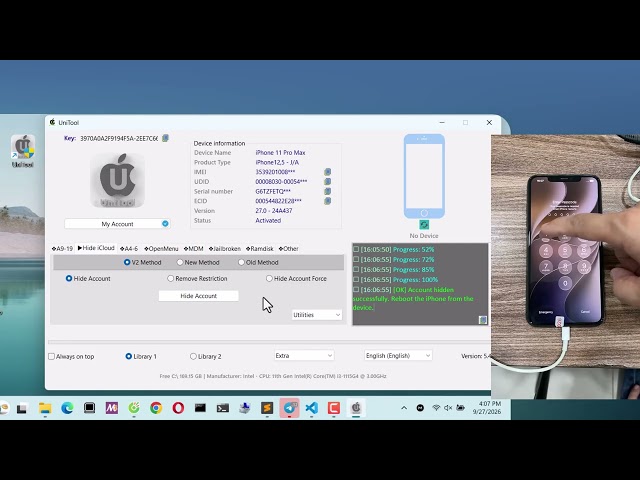Show hidden system tray icons
The height and width of the screenshot is (480, 640).
click(404, 408)
